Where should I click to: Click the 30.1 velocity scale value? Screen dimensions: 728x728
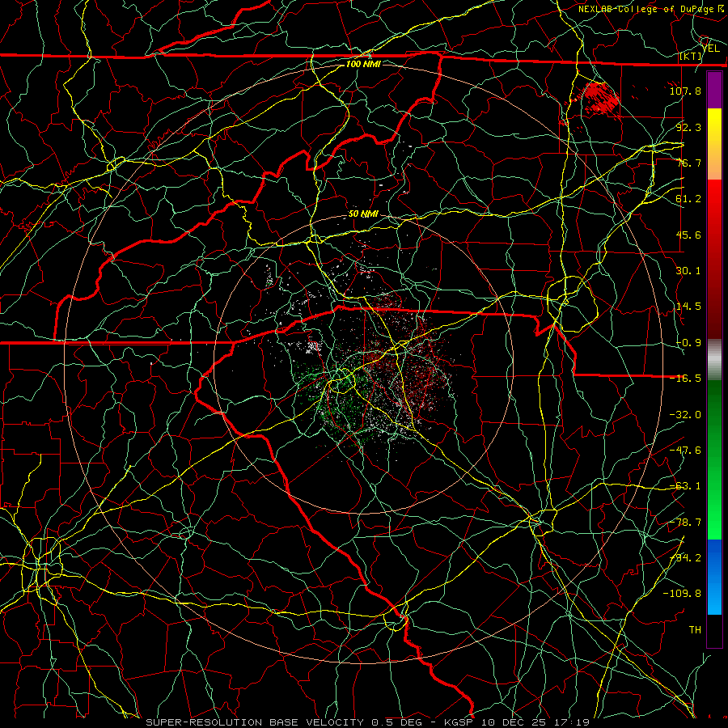(x=688, y=271)
